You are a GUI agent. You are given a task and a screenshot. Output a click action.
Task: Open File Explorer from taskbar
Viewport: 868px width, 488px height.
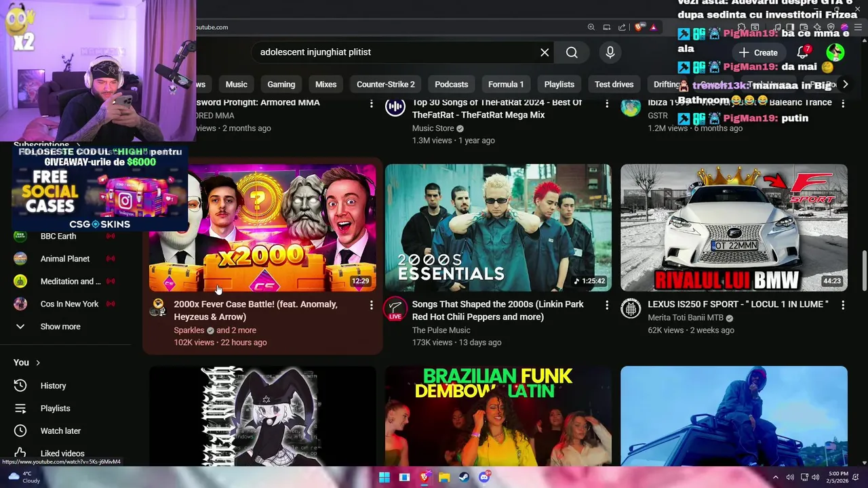444,477
